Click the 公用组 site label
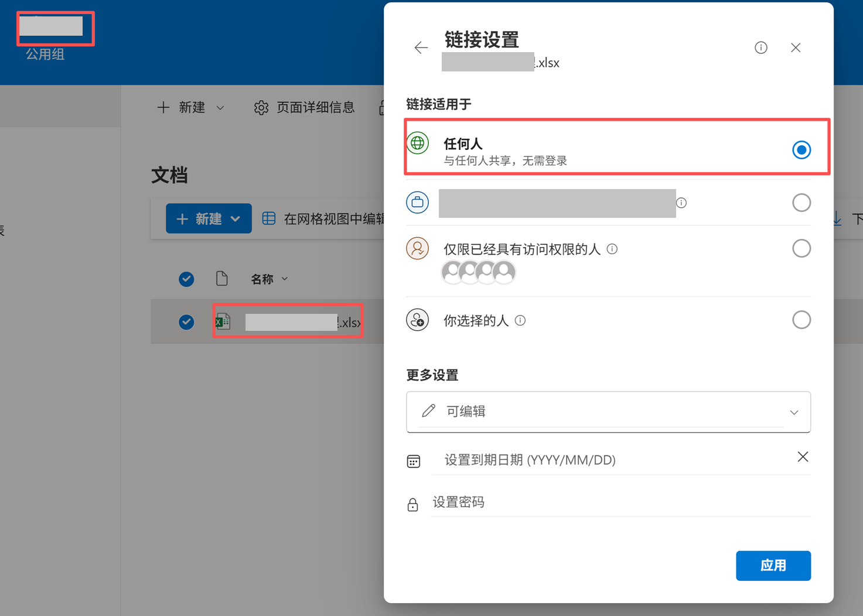Viewport: 863px width, 616px height. (45, 54)
